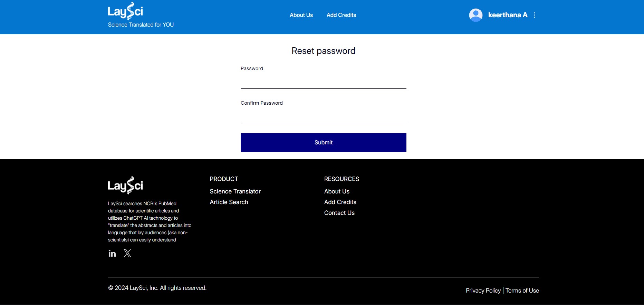Click the LaySci logo in the header

coord(125,11)
